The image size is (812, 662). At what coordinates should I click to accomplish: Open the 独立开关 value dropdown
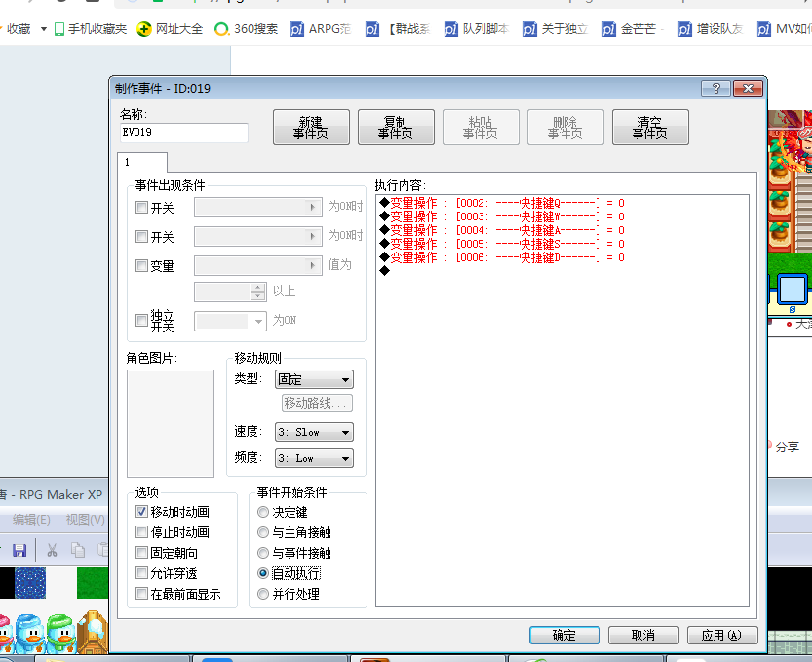[x=230, y=321]
